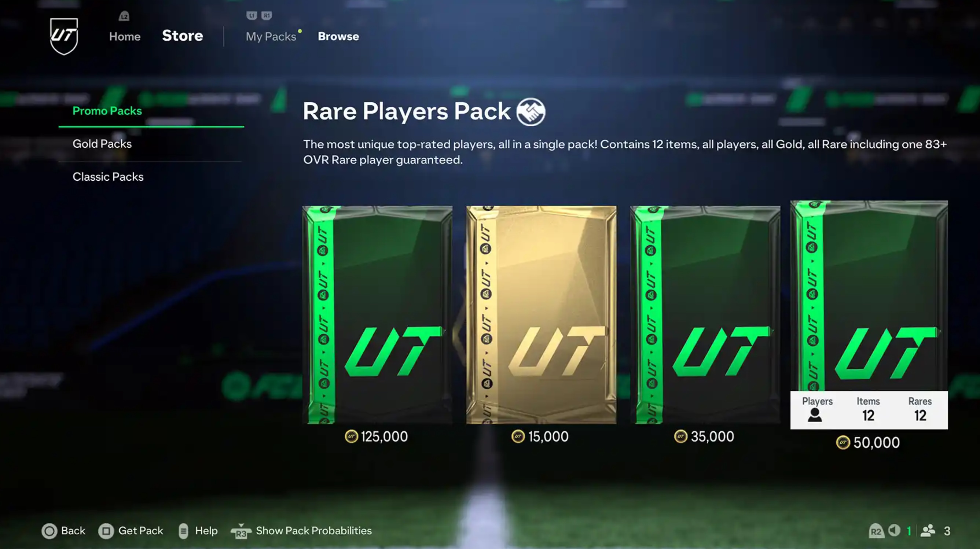Switch to the Browse tab
Viewport: 980px width, 549px height.
click(339, 37)
